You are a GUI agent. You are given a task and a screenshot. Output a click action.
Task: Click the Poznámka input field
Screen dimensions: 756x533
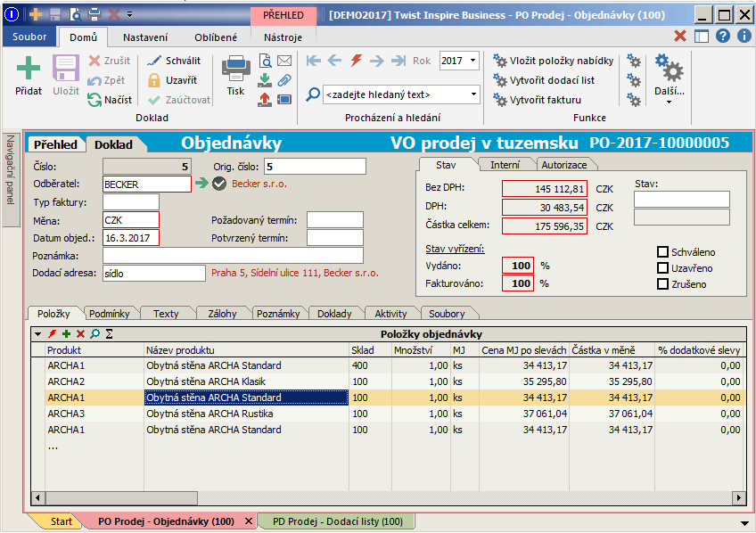coord(233,256)
